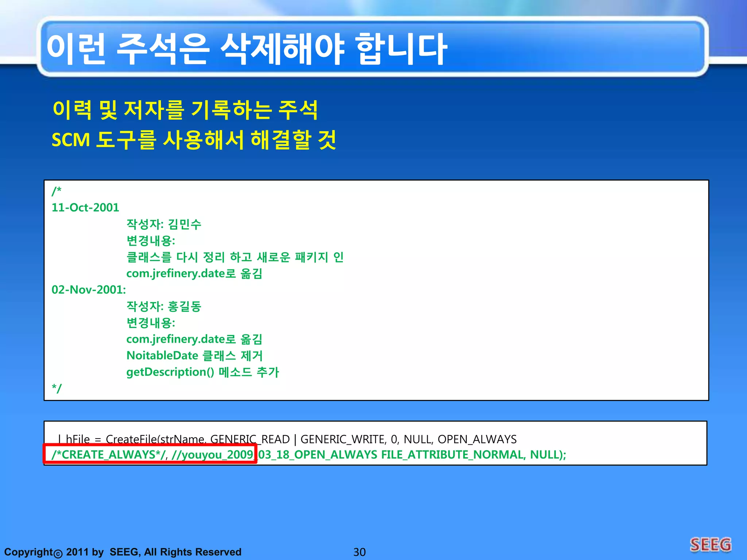Select the line 'NoitableDate 클래스 제거'

point(194,355)
